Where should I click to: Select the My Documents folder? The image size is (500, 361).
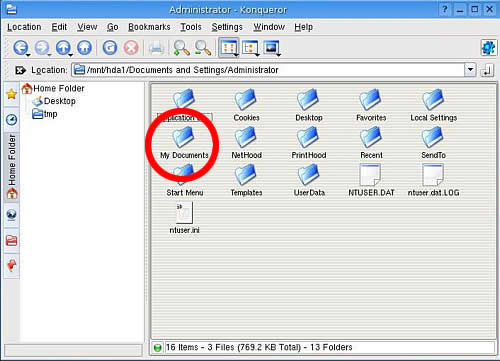tap(184, 143)
